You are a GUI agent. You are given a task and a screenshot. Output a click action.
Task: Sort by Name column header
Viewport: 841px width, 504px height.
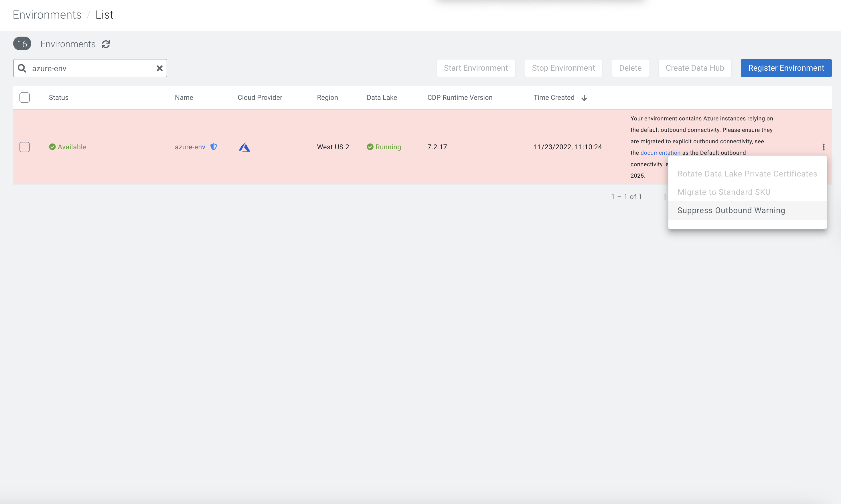184,98
